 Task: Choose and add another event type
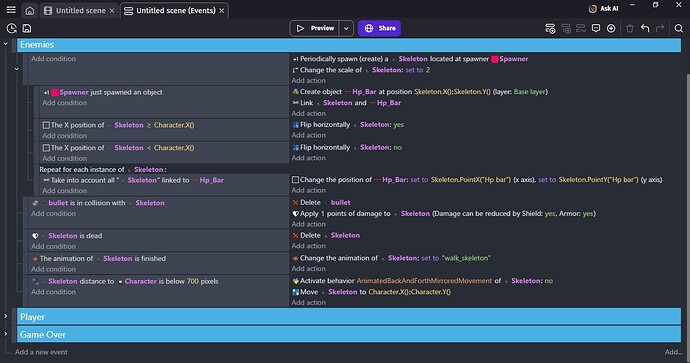point(611,28)
